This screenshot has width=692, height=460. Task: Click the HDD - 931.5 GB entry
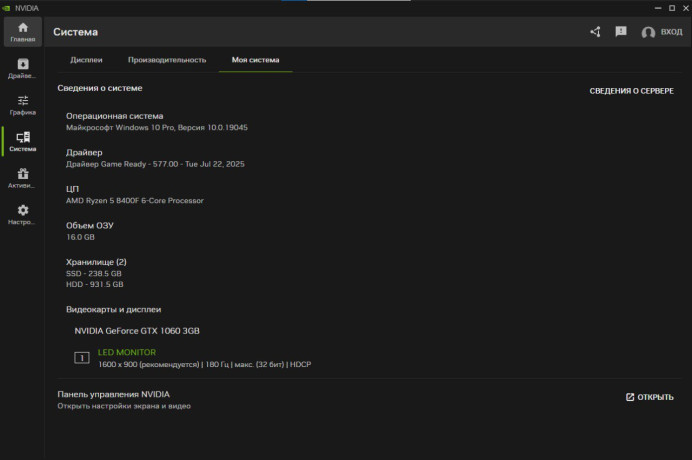click(x=94, y=284)
